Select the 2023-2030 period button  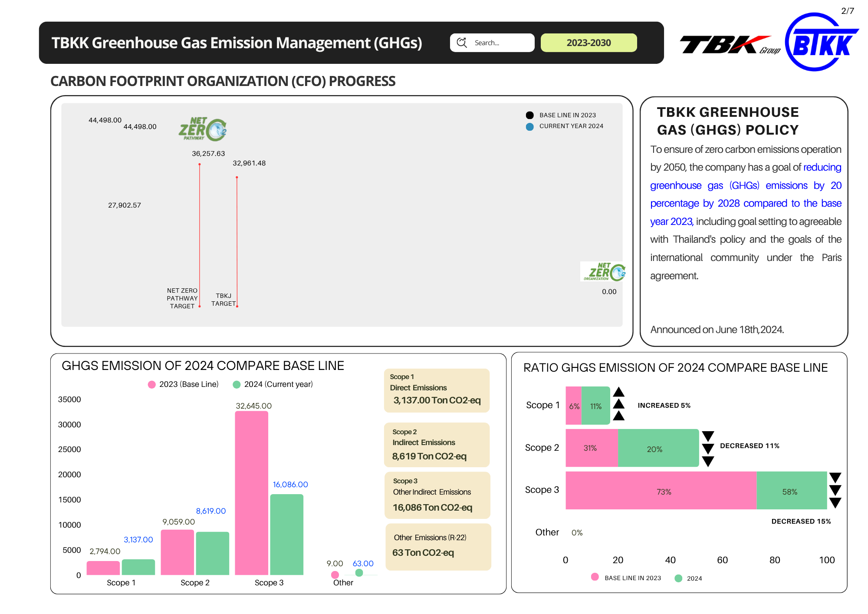click(x=589, y=43)
